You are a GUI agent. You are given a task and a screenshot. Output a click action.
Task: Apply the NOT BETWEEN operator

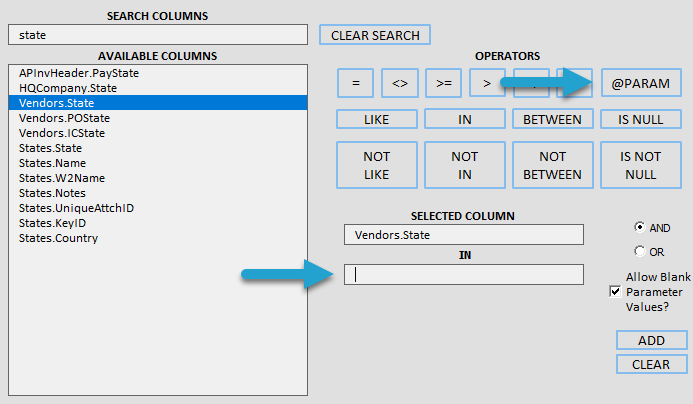[552, 165]
